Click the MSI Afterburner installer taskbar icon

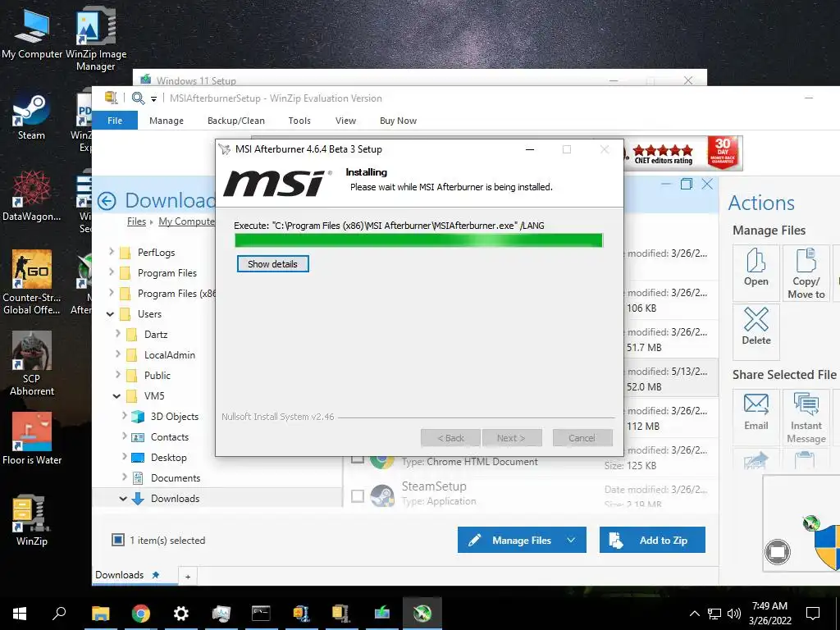422,613
